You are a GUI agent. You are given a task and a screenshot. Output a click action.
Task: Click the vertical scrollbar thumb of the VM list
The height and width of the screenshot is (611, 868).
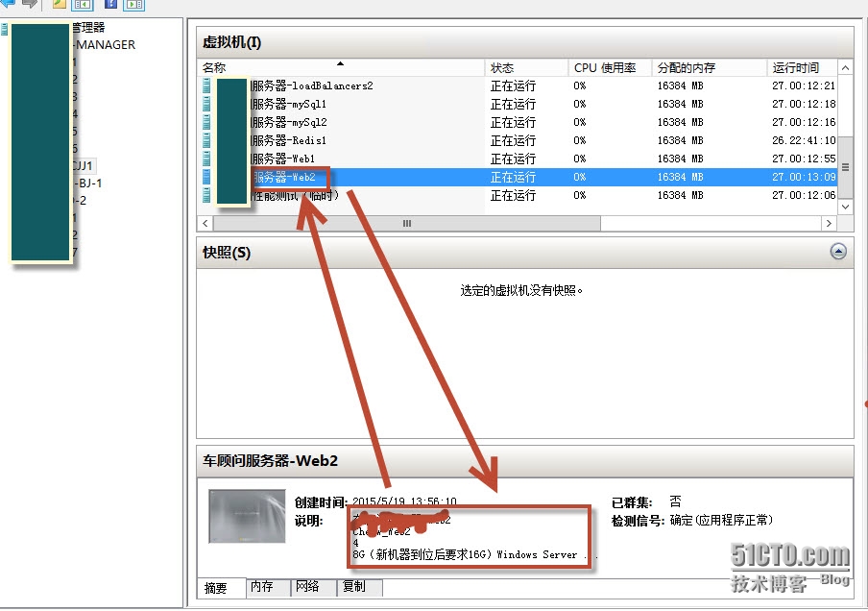(845, 167)
